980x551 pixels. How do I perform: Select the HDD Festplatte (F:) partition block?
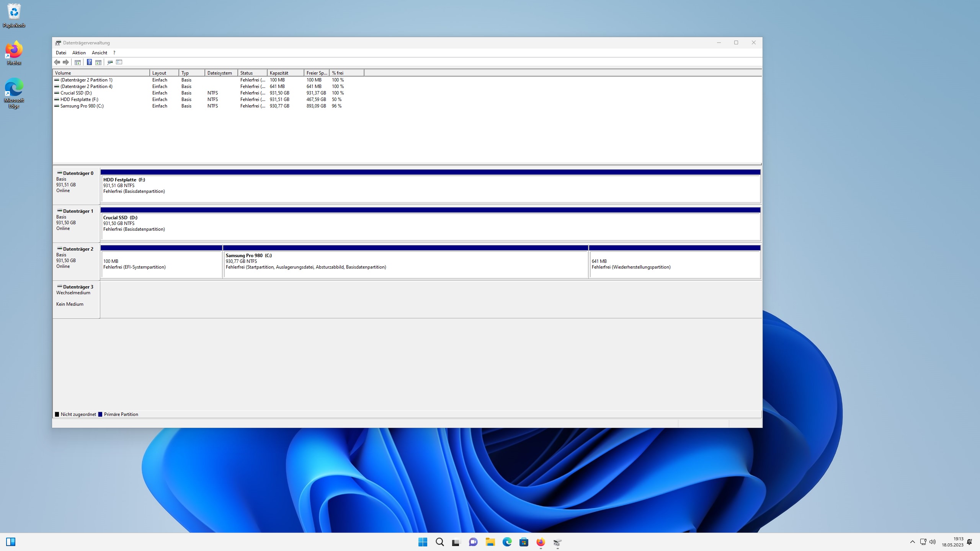[x=430, y=186]
